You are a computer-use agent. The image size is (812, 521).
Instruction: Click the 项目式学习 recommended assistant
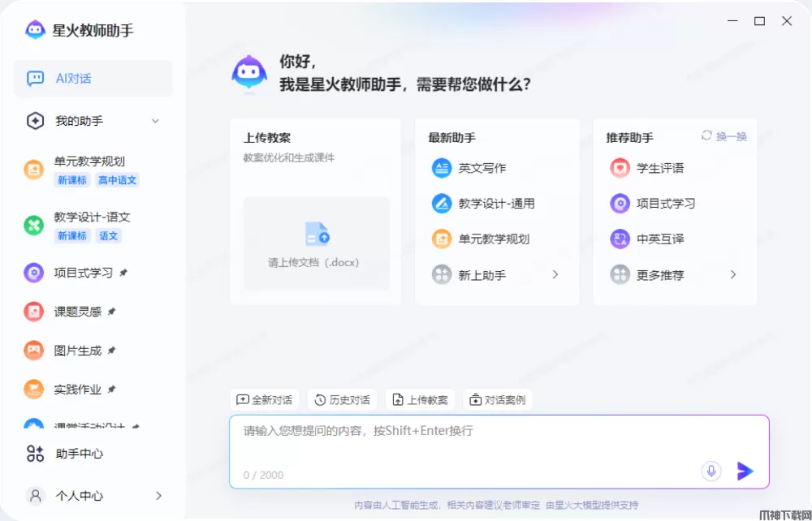point(665,204)
